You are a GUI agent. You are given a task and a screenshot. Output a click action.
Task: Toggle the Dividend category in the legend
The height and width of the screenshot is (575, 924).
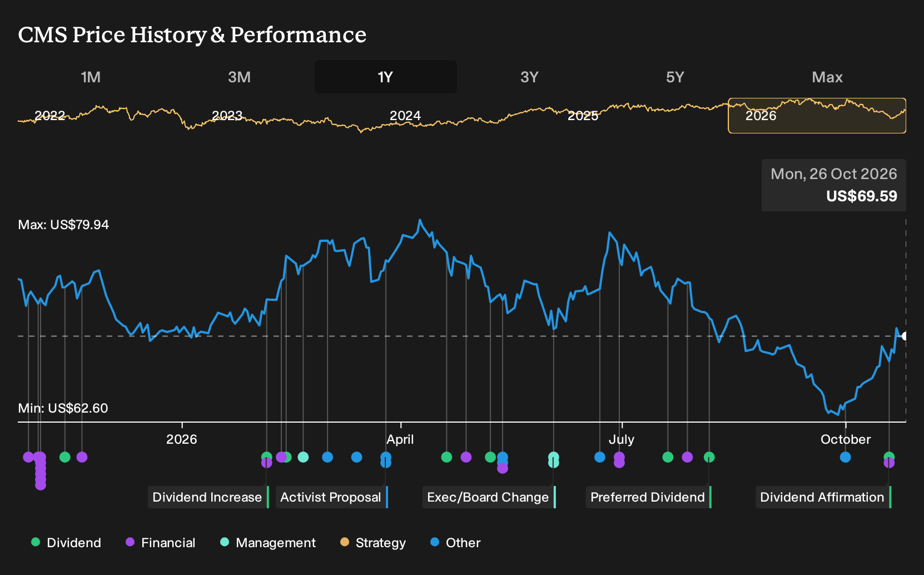click(66, 543)
